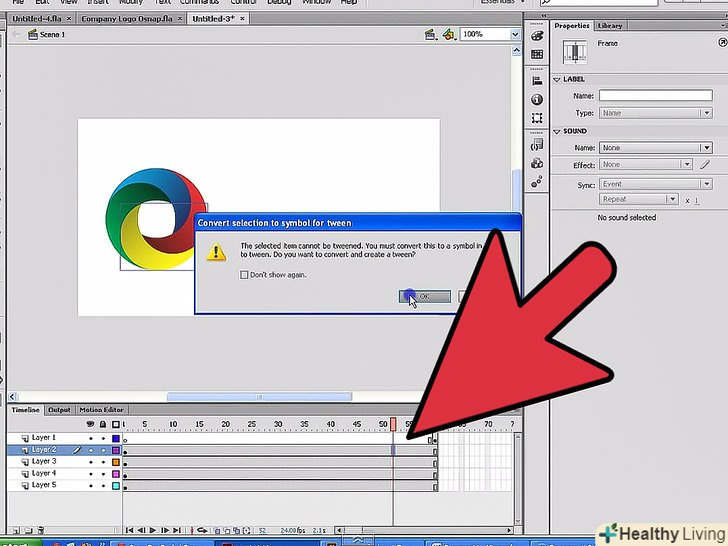Collapse the LABEL section

coord(557,79)
